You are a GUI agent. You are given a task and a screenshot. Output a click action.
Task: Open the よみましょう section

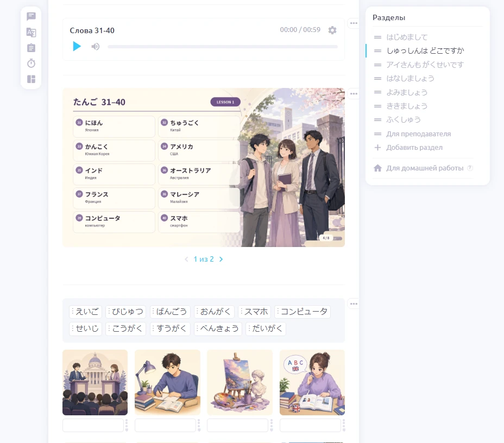pyautogui.click(x=407, y=92)
